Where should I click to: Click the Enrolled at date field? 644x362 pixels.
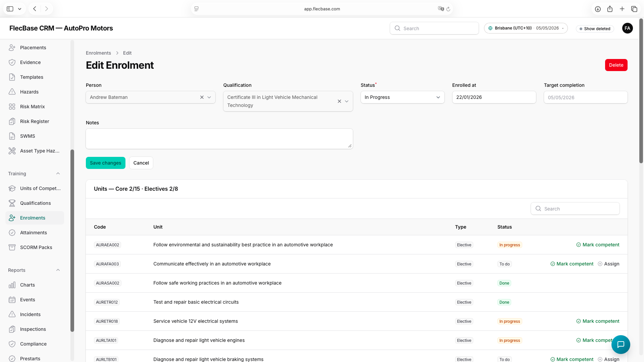(x=494, y=97)
